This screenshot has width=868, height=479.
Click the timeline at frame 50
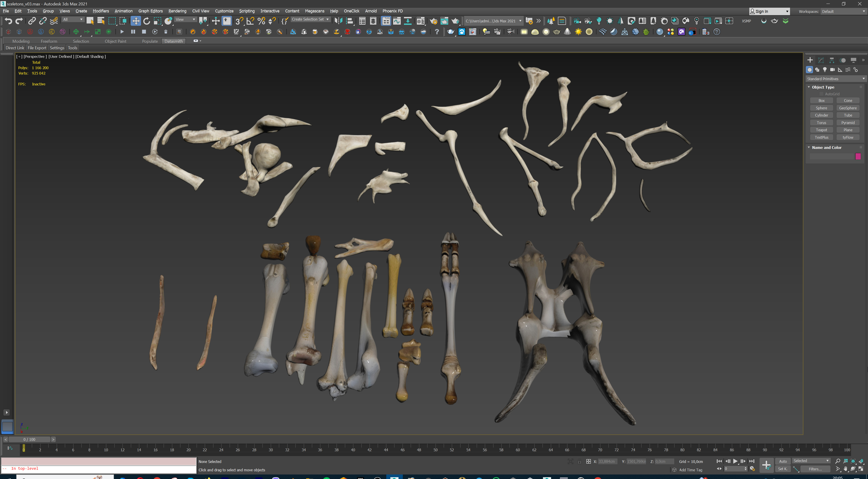[435, 450]
